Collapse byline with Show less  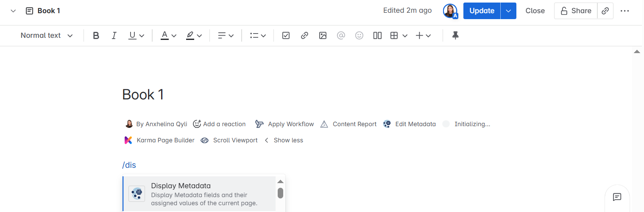[x=284, y=140]
